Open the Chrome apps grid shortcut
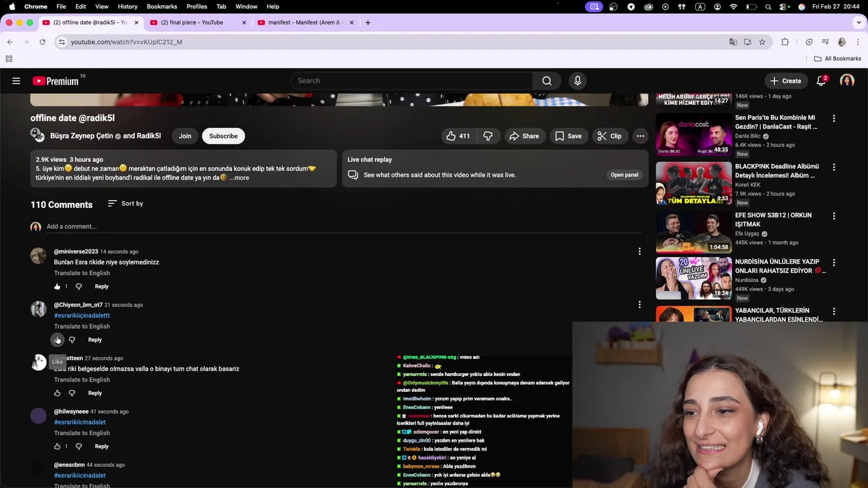The width and height of the screenshot is (868, 488). pyautogui.click(x=9, y=59)
